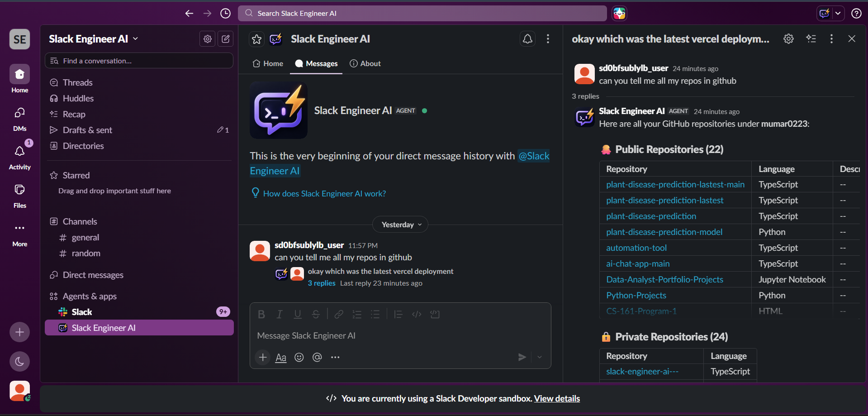Toggle blockquote in composer
This screenshot has width=868, height=416.
(x=398, y=315)
